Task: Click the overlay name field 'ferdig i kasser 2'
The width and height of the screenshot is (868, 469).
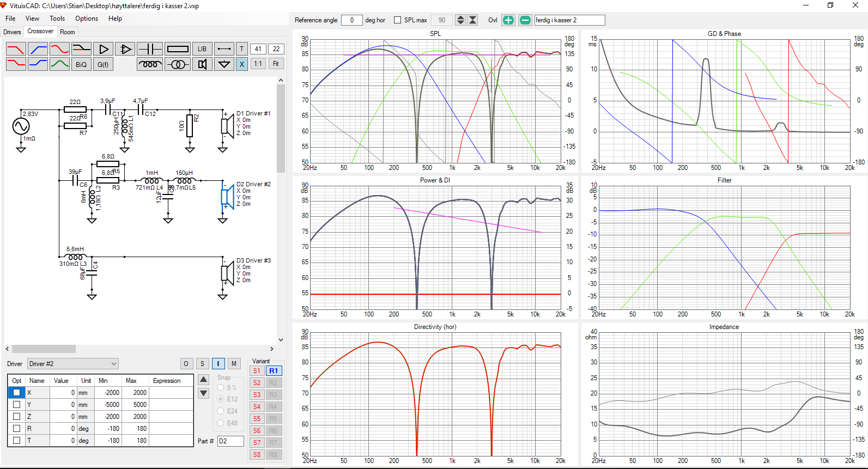Action: point(569,20)
